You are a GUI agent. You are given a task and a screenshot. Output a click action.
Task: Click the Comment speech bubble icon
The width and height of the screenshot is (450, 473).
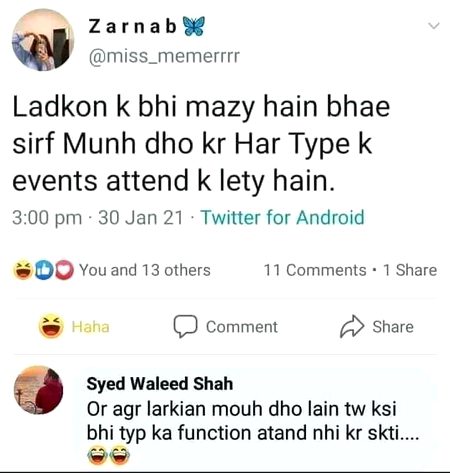[185, 326]
